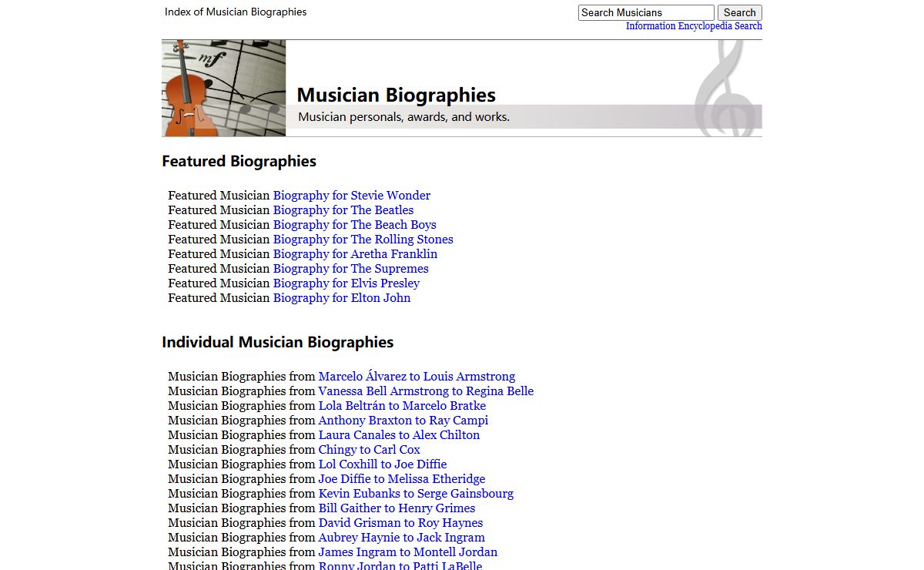924x570 pixels.
Task: Open Laura Canales to Alex Chilton
Action: coord(399,435)
